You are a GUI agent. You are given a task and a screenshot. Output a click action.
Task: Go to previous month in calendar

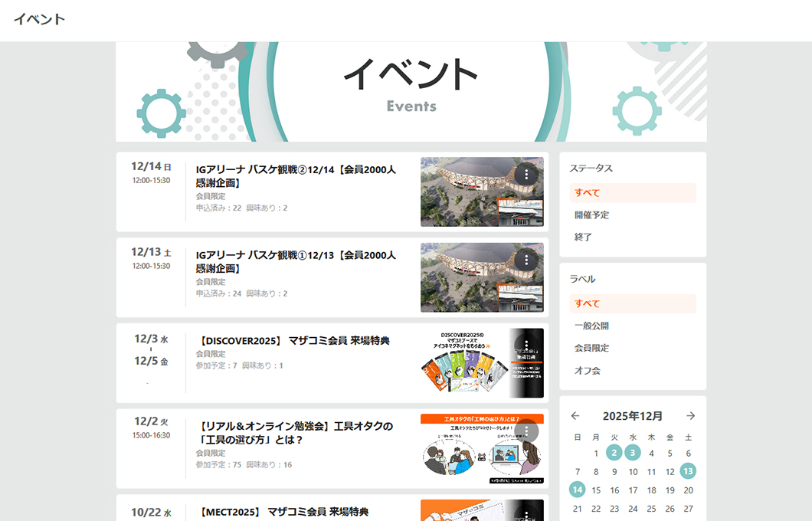click(x=575, y=416)
